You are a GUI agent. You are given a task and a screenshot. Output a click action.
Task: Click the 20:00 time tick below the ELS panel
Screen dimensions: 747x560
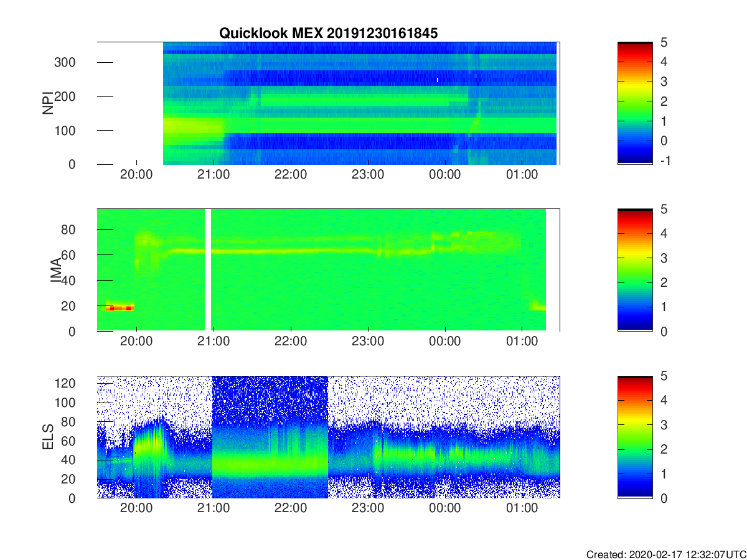(136, 508)
